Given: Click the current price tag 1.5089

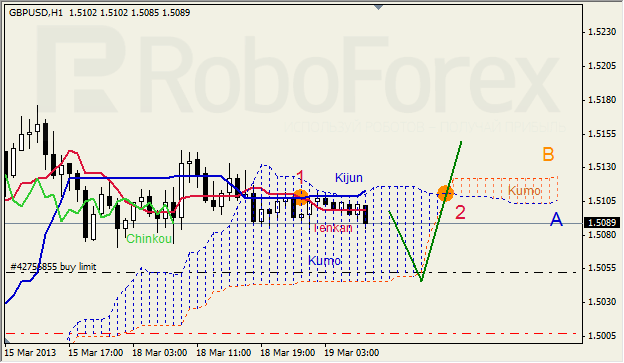Looking at the screenshot, I should (602, 222).
